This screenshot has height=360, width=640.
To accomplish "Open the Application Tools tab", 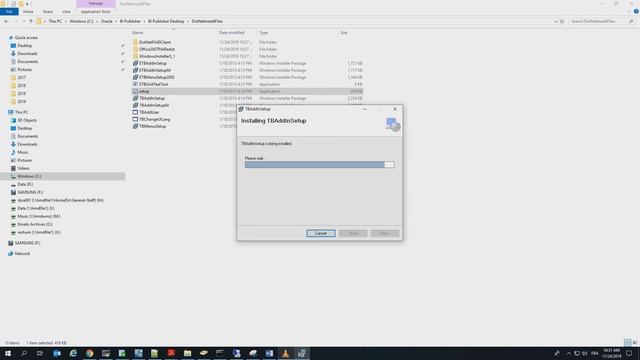I will 96,12.
